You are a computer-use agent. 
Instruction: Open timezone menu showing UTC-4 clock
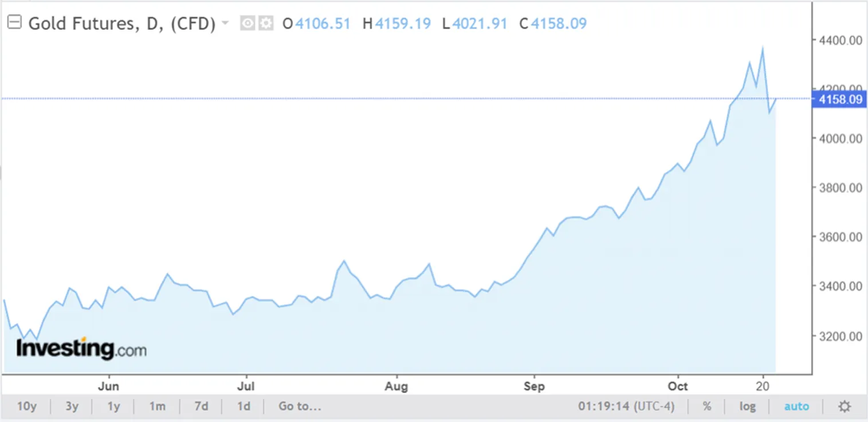point(626,407)
